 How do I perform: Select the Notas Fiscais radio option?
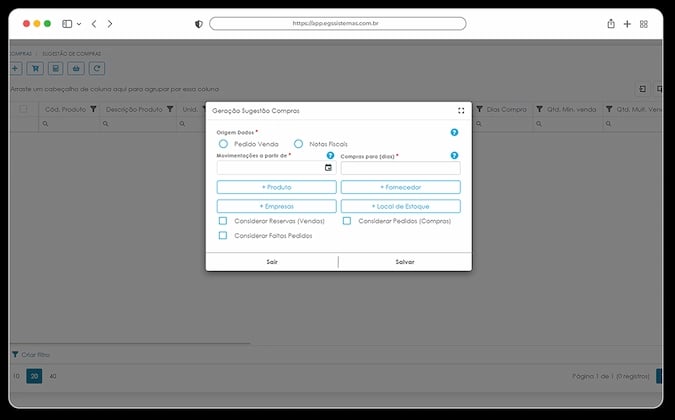pos(298,144)
